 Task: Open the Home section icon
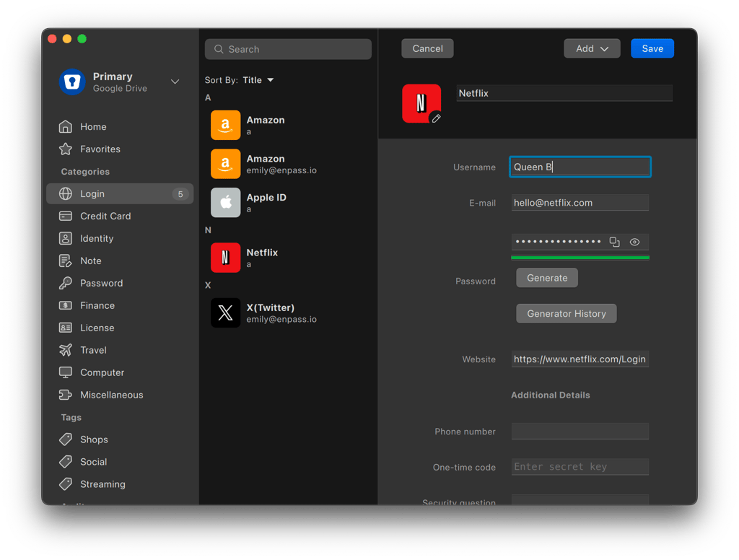(66, 127)
